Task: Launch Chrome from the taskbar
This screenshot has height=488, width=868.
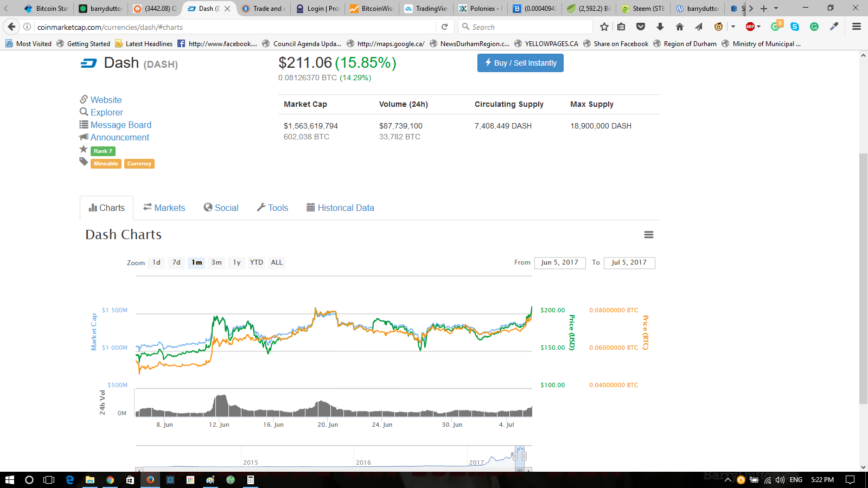Action: tap(110, 480)
